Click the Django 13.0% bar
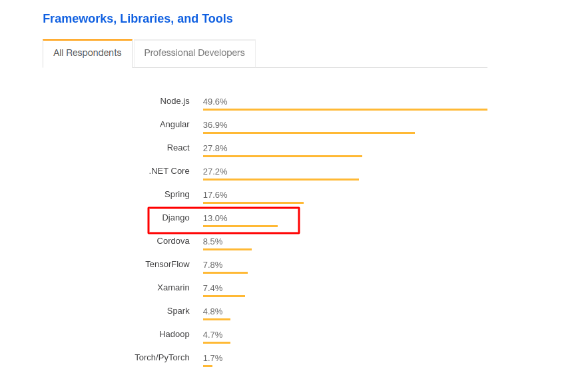Screen dimensions: 588x387 coord(240,226)
